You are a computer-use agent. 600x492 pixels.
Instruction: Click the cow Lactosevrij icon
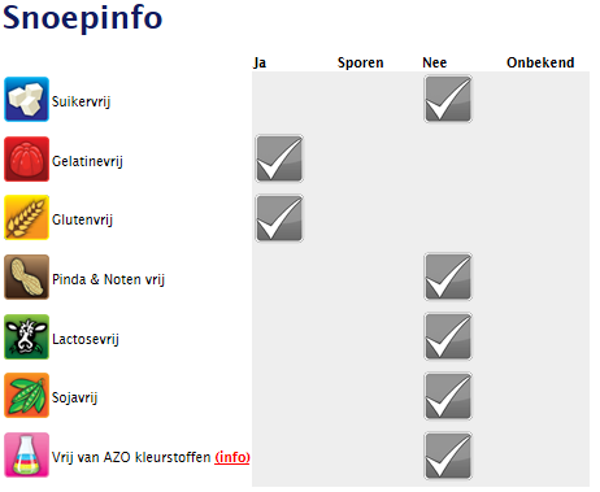(x=27, y=337)
